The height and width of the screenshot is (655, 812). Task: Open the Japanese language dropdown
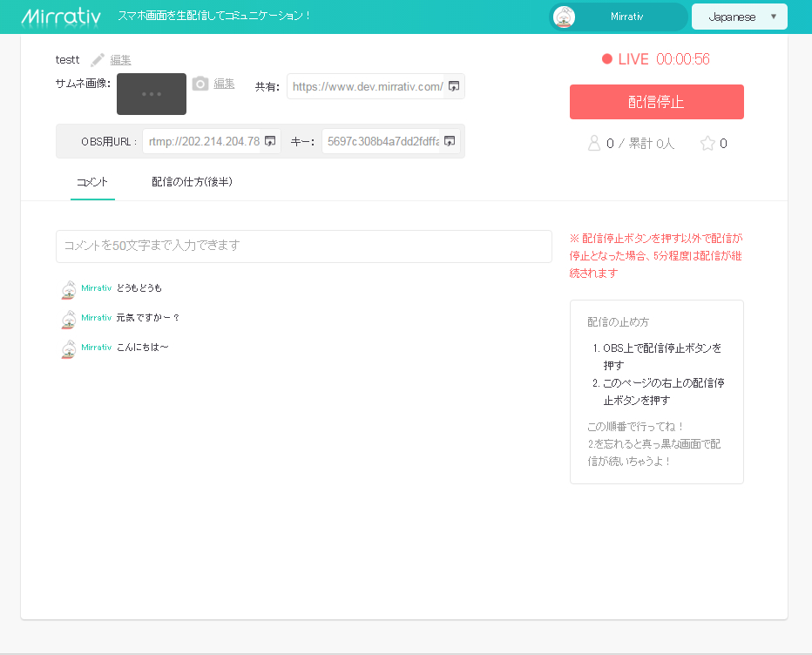(739, 17)
